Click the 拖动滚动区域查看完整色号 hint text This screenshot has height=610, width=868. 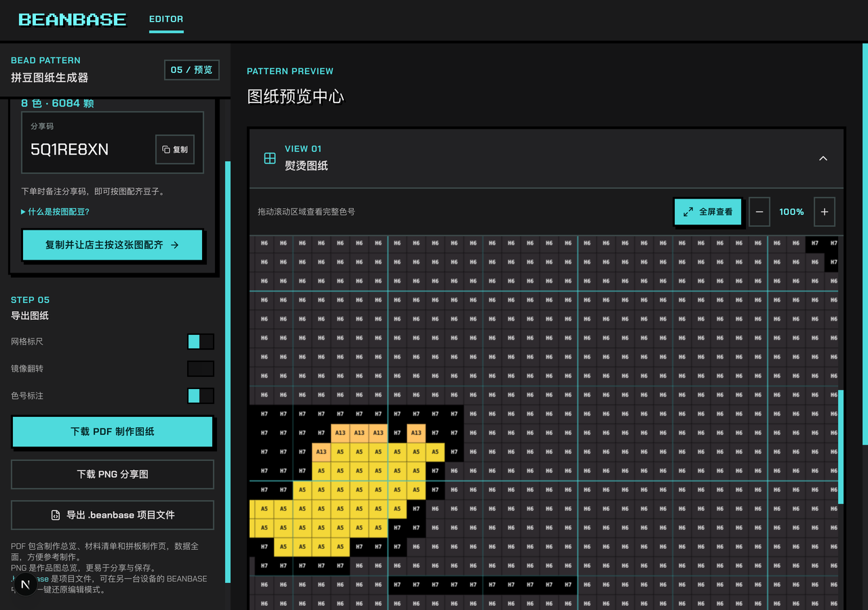point(307,211)
